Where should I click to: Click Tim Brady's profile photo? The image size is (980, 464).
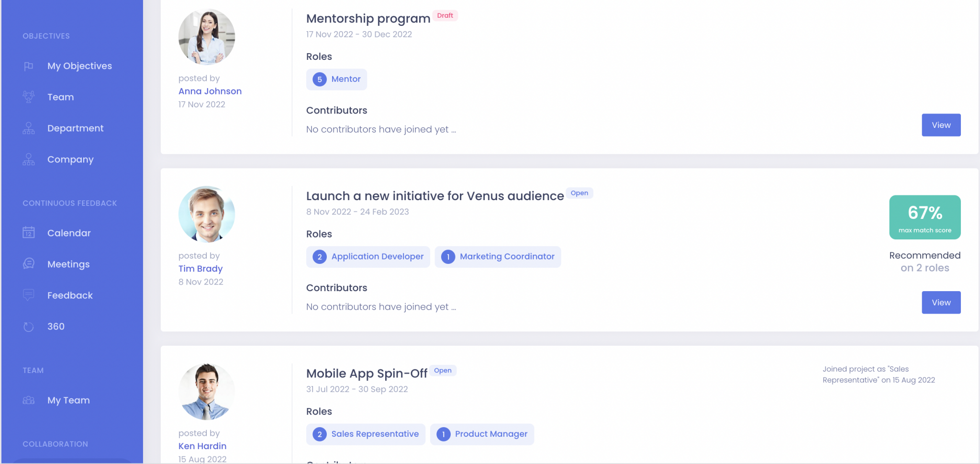click(207, 215)
